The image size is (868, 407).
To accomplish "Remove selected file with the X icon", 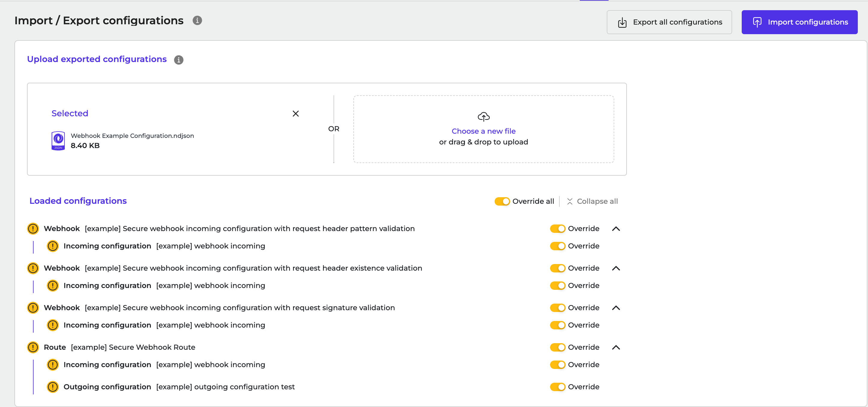I will (x=295, y=114).
